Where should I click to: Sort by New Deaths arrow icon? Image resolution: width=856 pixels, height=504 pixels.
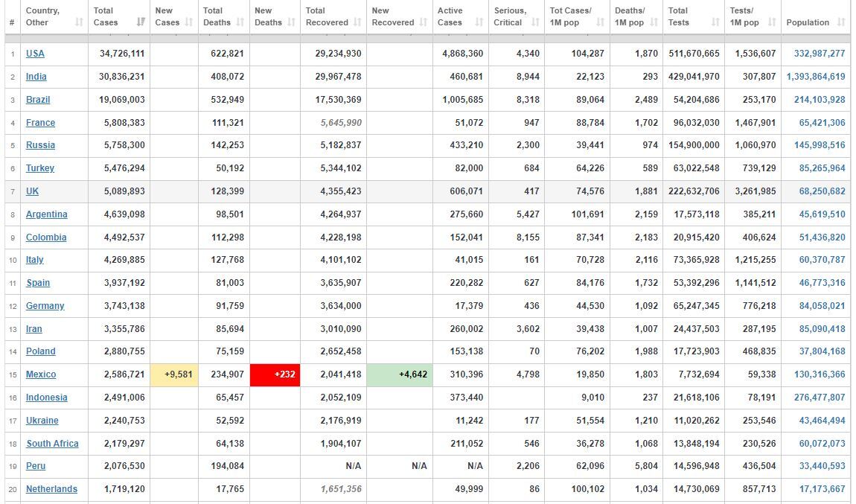pos(291,22)
